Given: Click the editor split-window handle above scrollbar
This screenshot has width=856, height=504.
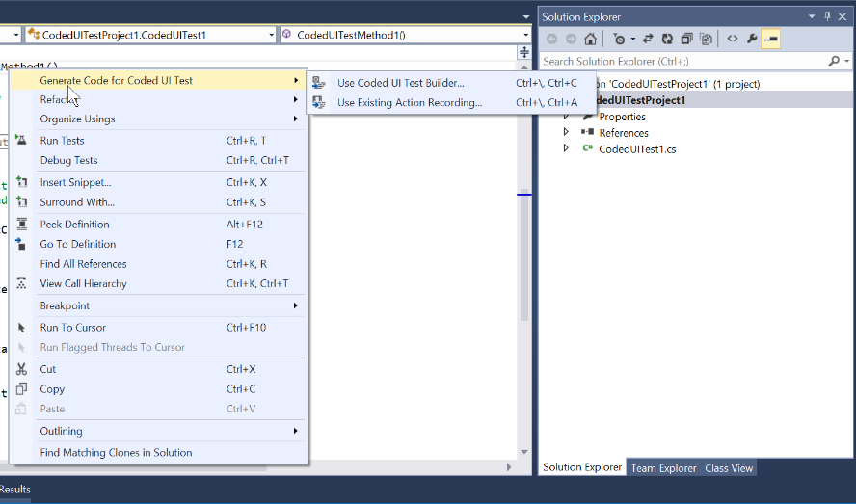Looking at the screenshot, I should pyautogui.click(x=524, y=52).
